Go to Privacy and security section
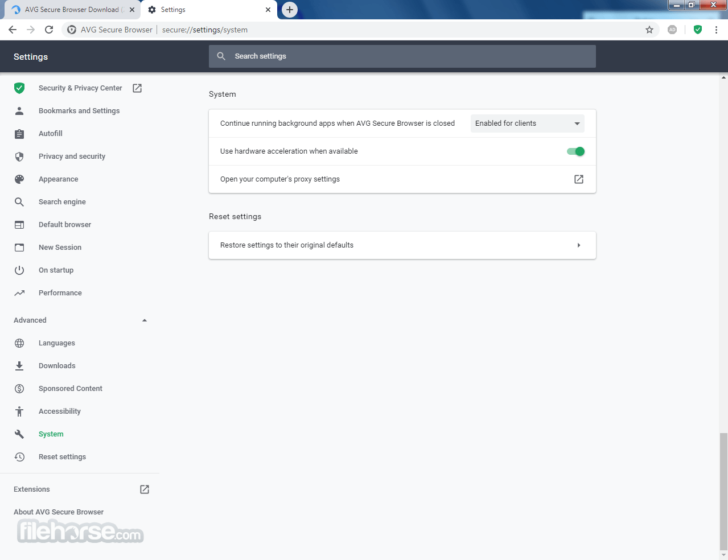This screenshot has height=560, width=728. [x=72, y=157]
